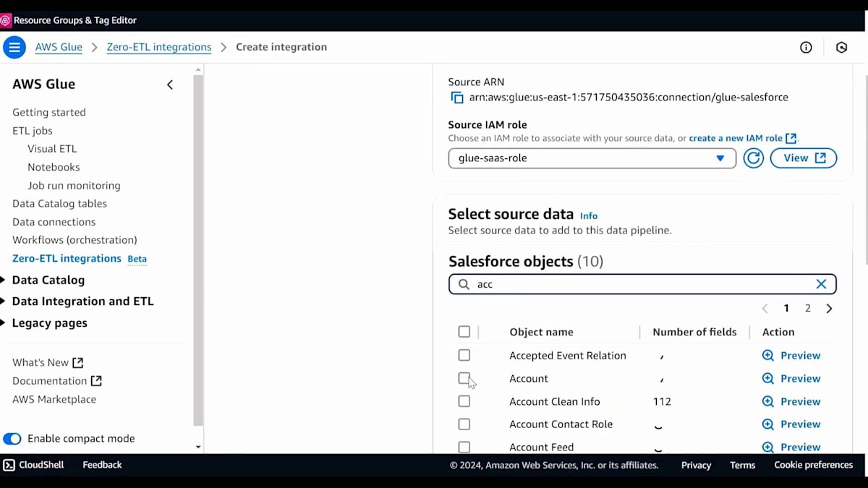Open Getting started in sidebar
Image resolution: width=868 pixels, height=488 pixels.
(49, 113)
